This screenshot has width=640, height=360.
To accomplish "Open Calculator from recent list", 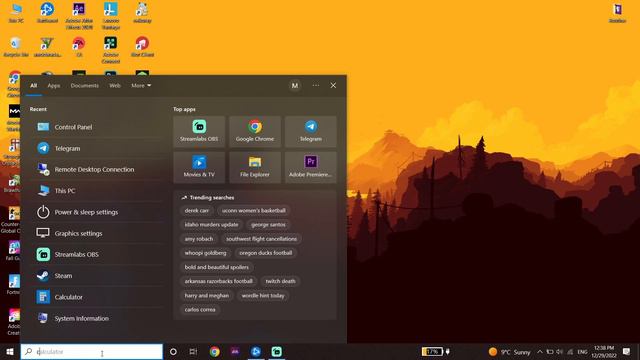I will [x=97, y=297].
